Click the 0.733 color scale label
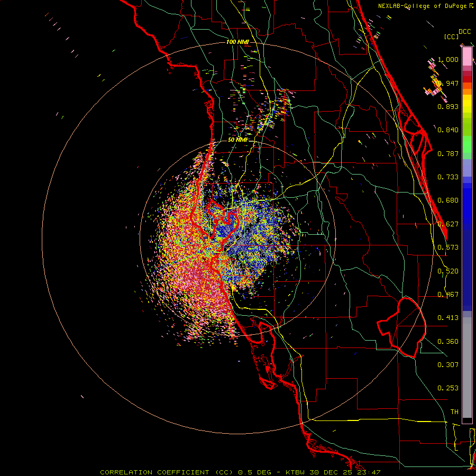476x476 pixels. click(448, 177)
